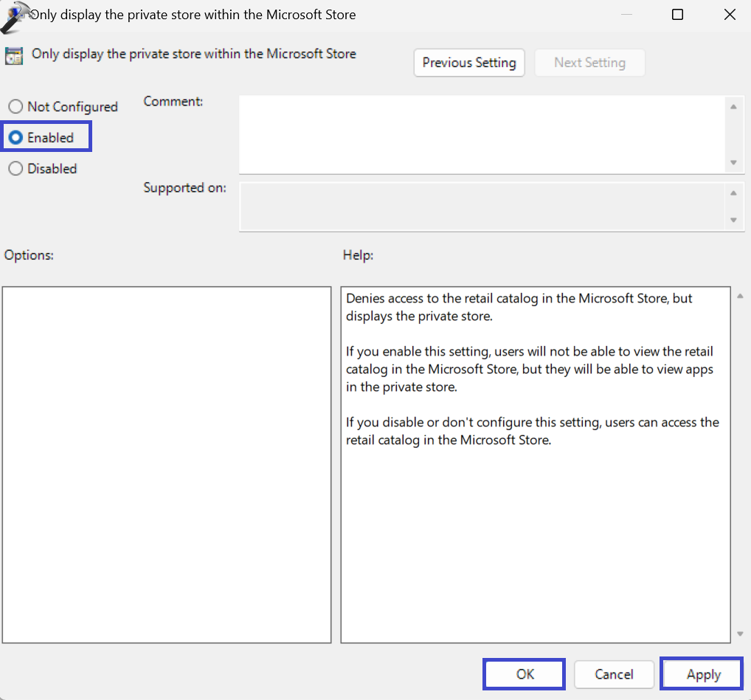
Task: Apply the policy setting changes
Action: tap(702, 674)
